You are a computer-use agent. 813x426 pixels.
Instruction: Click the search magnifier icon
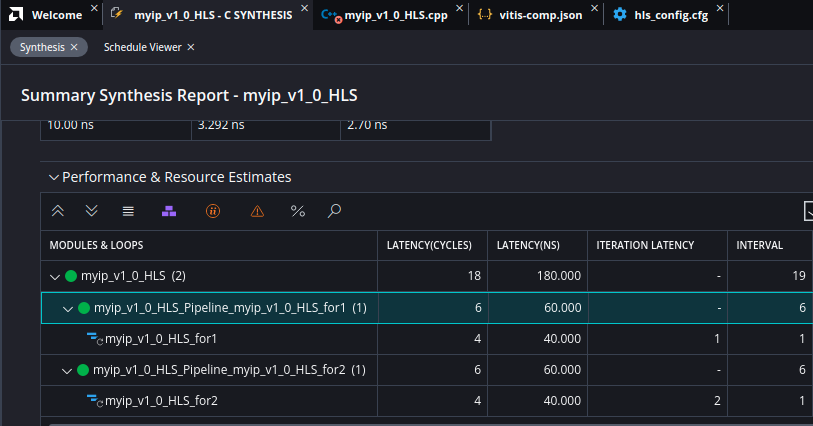pyautogui.click(x=335, y=211)
